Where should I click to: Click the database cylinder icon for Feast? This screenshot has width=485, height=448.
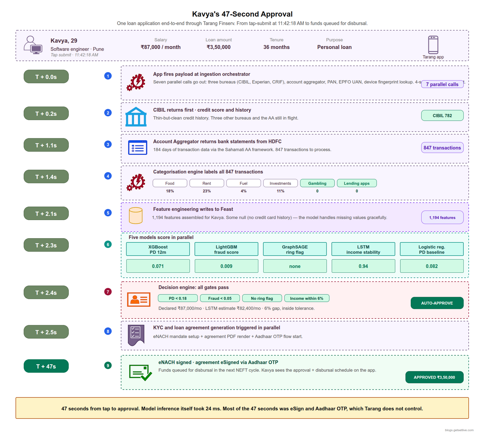coord(136,216)
